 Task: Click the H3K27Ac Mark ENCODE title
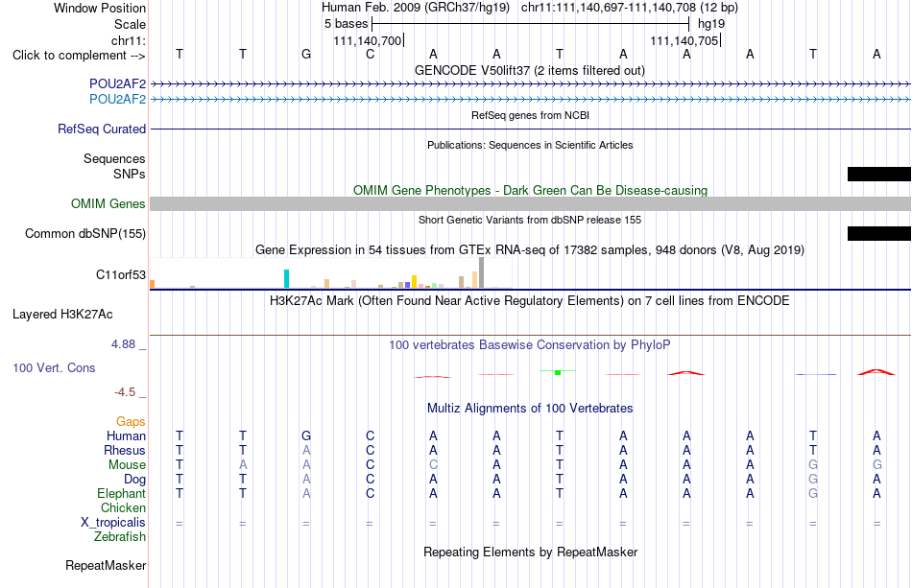tap(530, 301)
